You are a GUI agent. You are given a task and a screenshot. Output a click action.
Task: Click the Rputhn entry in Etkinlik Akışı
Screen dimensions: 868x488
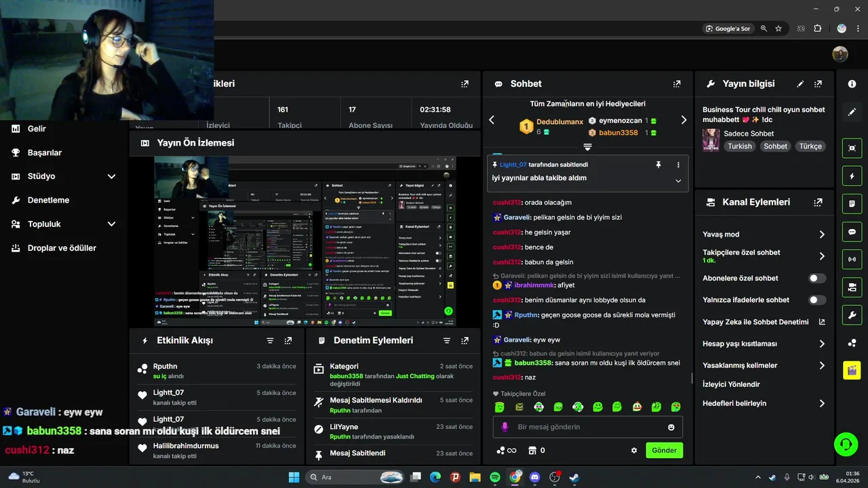click(x=217, y=371)
